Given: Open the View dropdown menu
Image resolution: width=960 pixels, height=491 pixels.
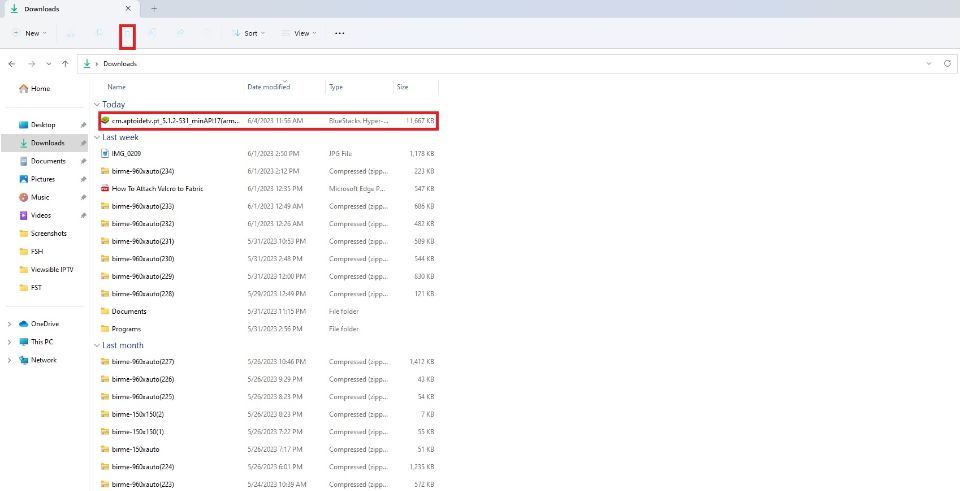Looking at the screenshot, I should click(299, 34).
